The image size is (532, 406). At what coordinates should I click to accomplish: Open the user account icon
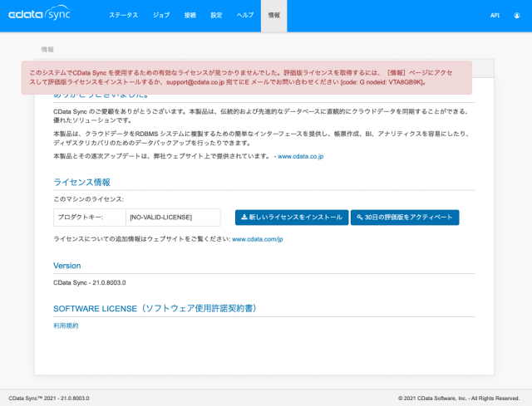[517, 15]
